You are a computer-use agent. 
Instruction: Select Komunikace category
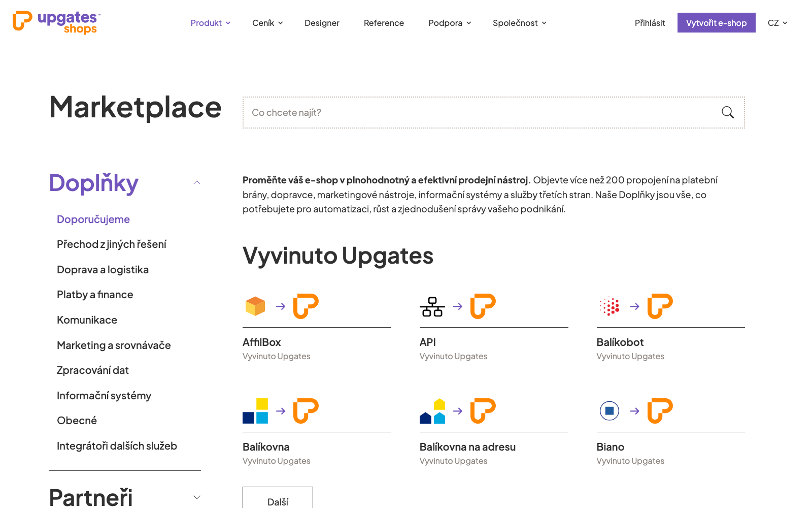tap(87, 320)
